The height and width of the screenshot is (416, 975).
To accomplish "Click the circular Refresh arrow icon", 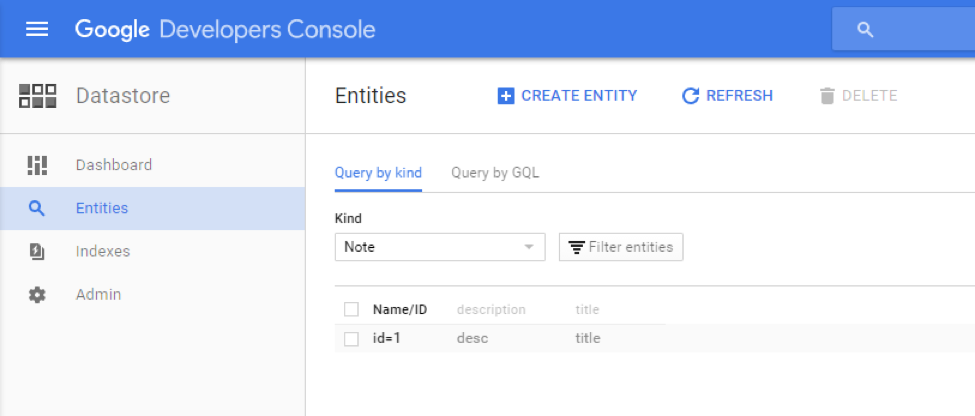I will (x=690, y=96).
